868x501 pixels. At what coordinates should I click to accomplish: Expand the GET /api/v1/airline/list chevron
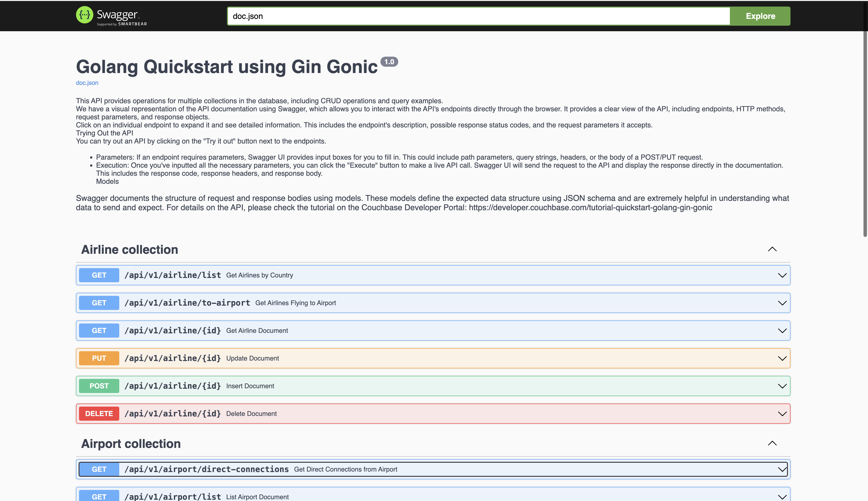coord(782,275)
